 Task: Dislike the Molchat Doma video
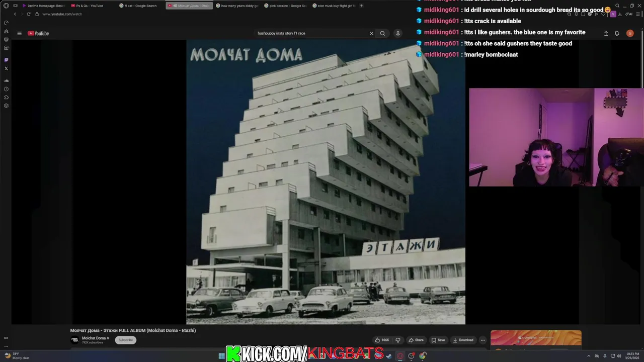(x=397, y=340)
